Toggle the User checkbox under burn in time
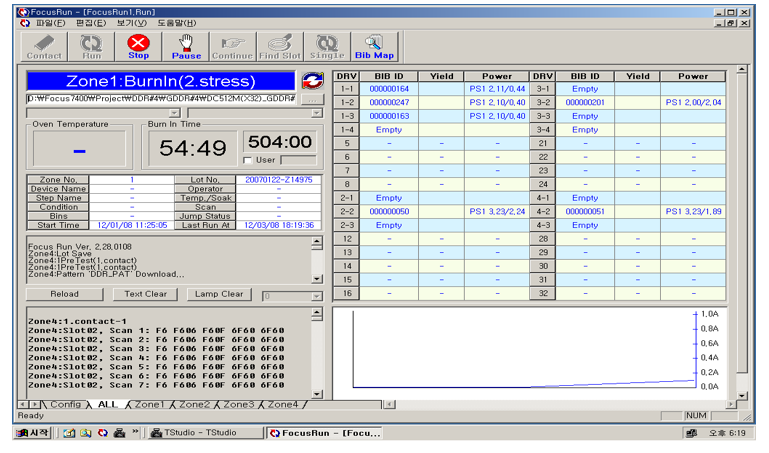Viewport: 769px width, 453px height. click(248, 160)
